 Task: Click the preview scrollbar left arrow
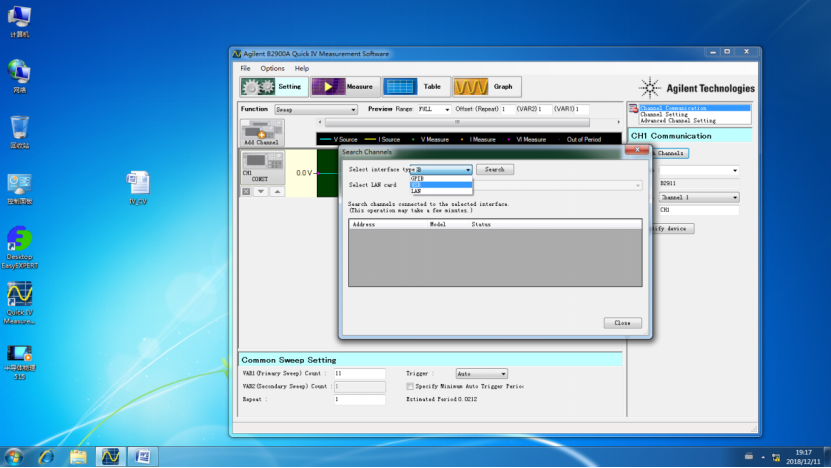click(x=320, y=122)
